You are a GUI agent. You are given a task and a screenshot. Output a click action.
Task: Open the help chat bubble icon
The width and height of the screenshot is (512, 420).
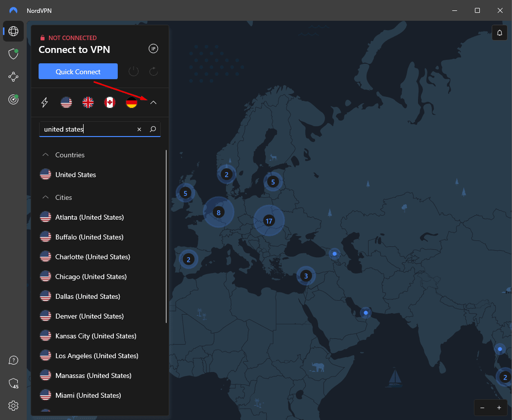click(x=13, y=360)
